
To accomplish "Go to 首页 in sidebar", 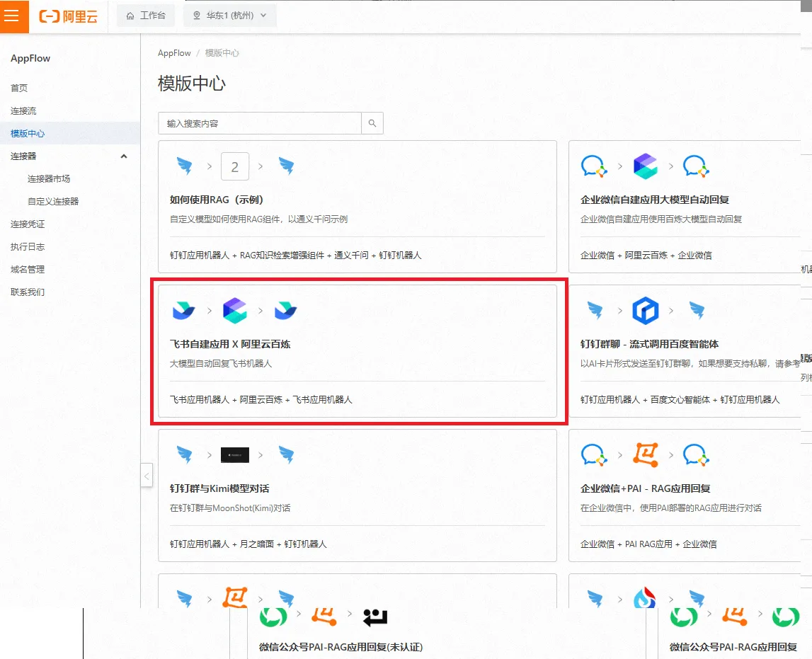I will click(19, 88).
